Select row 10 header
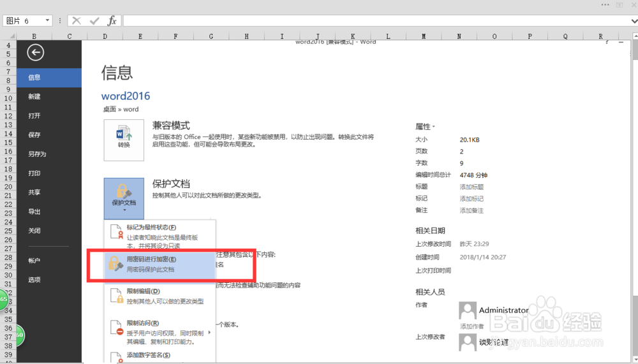This screenshot has width=638, height=364. [8, 98]
